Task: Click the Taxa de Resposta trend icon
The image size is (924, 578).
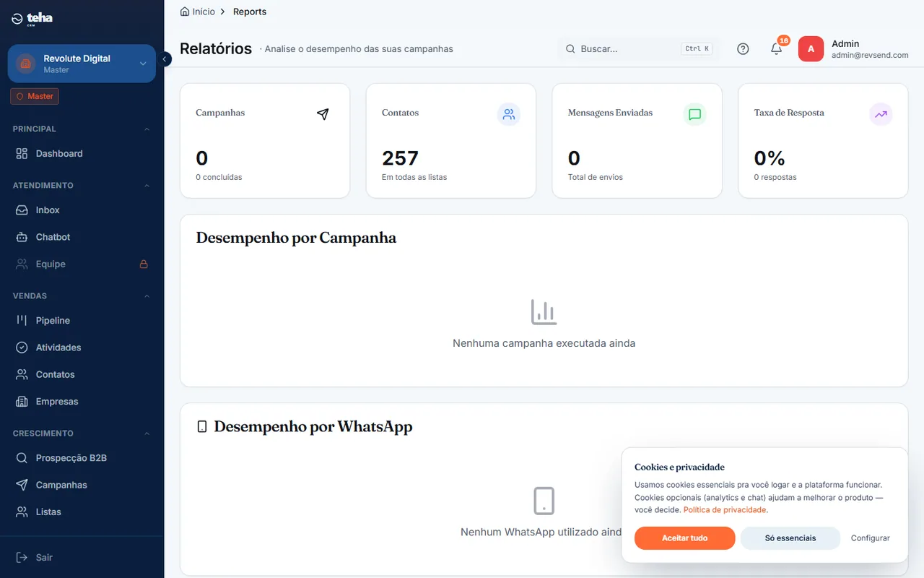Action: pos(881,114)
